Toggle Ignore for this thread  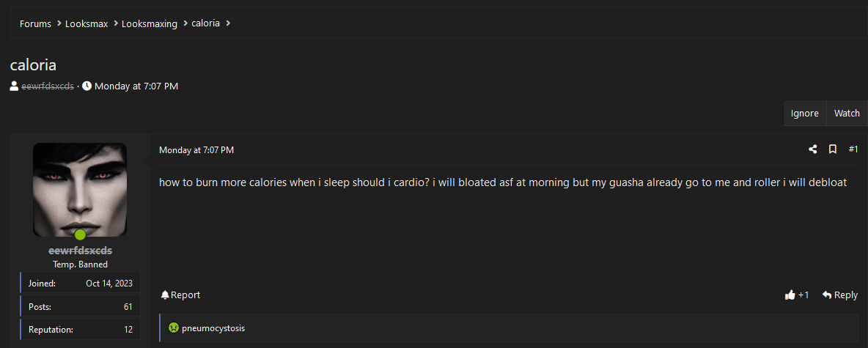(804, 113)
